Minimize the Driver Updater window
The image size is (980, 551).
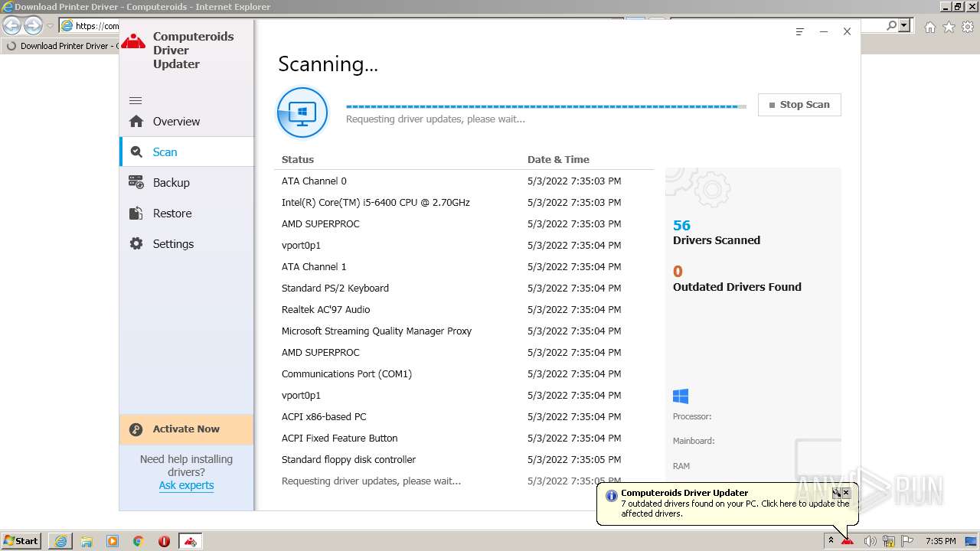[x=824, y=31]
